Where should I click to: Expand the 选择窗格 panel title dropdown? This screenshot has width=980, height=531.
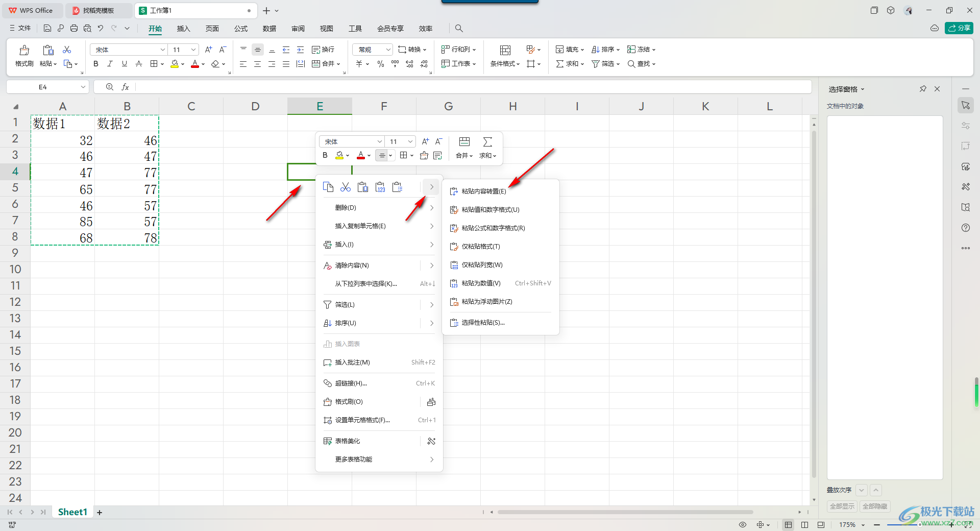tap(863, 89)
